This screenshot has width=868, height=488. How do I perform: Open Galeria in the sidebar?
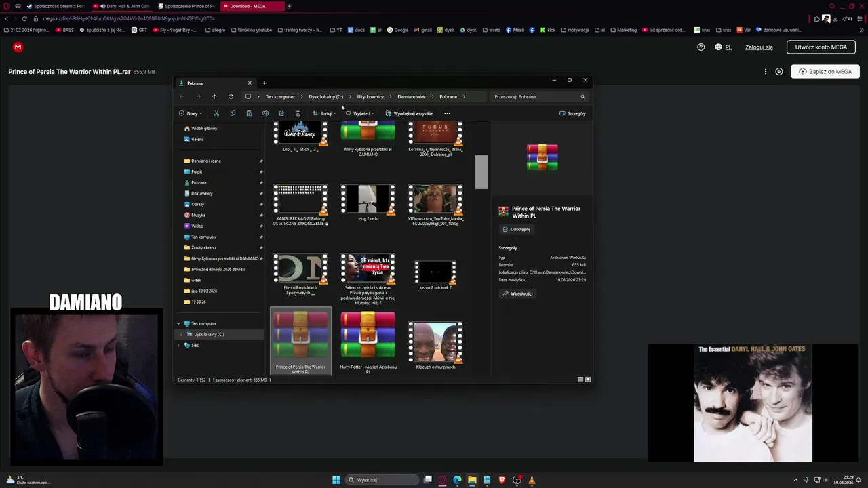click(197, 139)
